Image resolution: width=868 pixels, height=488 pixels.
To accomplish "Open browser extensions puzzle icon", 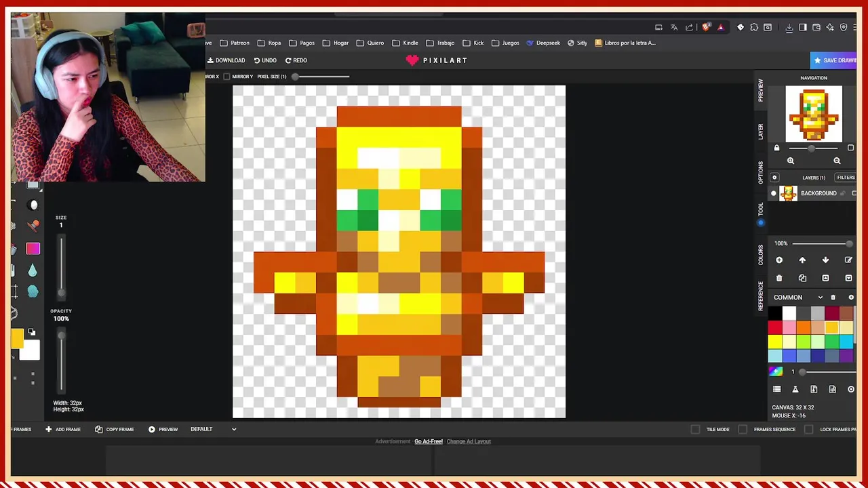I will click(x=754, y=27).
